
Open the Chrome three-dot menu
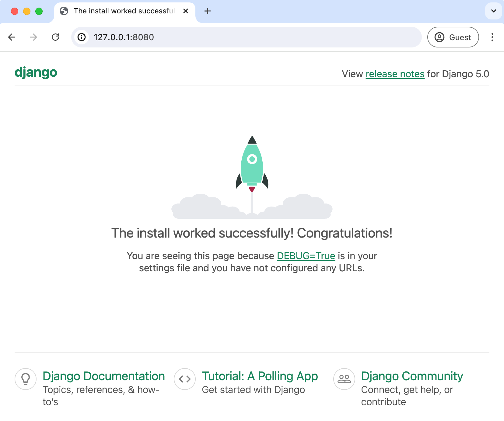pos(492,37)
